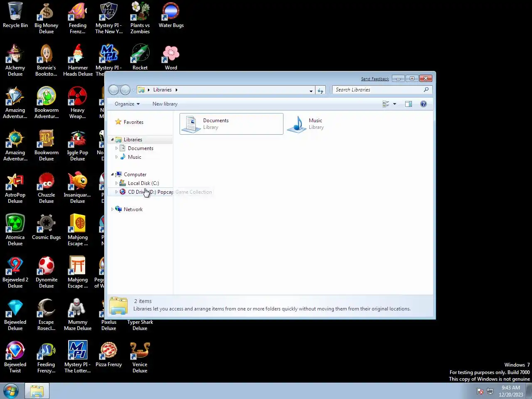Viewport: 532px width, 399px height.
Task: Launch Insaniquarium Deluxe shortcut
Action: [x=78, y=187]
